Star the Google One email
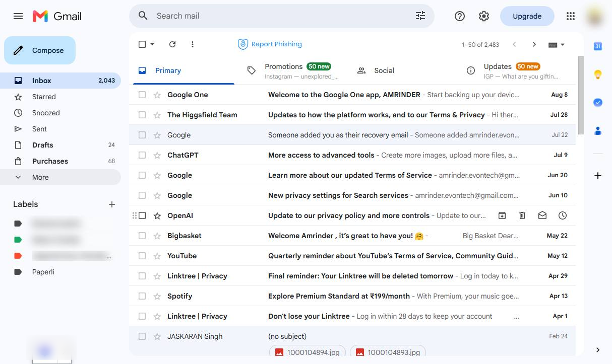Screen dimensions: 612x364 (157, 95)
